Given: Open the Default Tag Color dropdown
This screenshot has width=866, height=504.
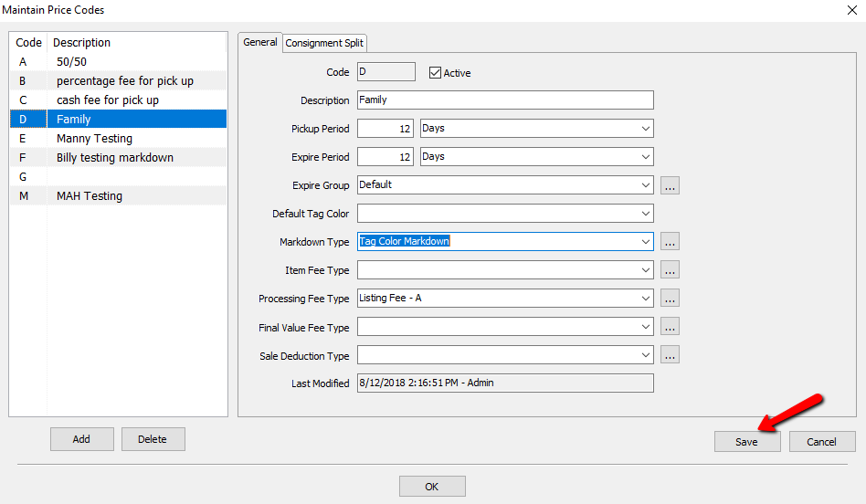Looking at the screenshot, I should (x=645, y=214).
